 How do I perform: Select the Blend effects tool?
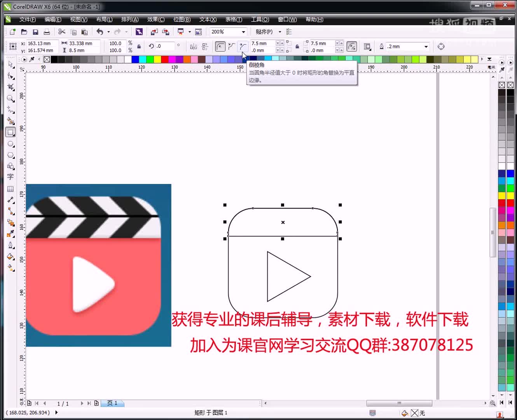tap(10, 222)
